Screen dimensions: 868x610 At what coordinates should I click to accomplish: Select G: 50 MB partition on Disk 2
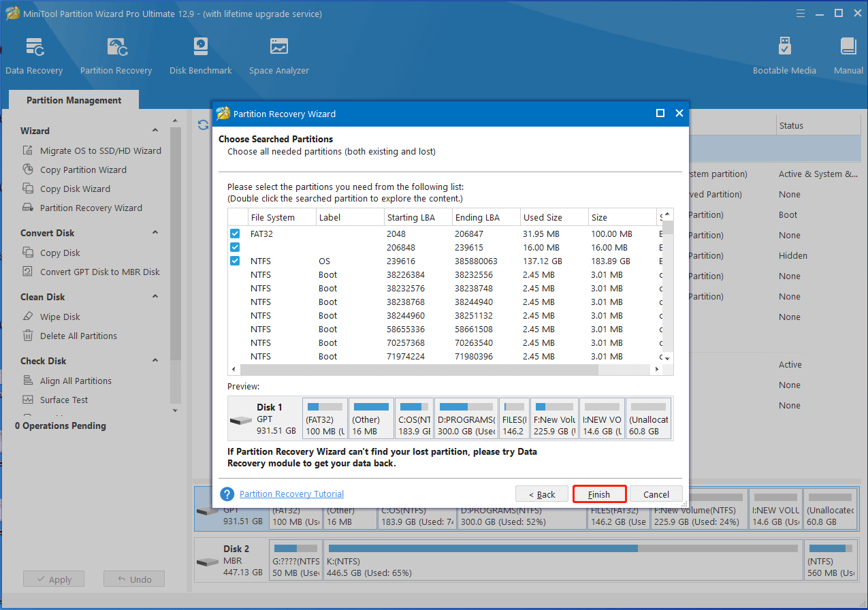pos(295,561)
